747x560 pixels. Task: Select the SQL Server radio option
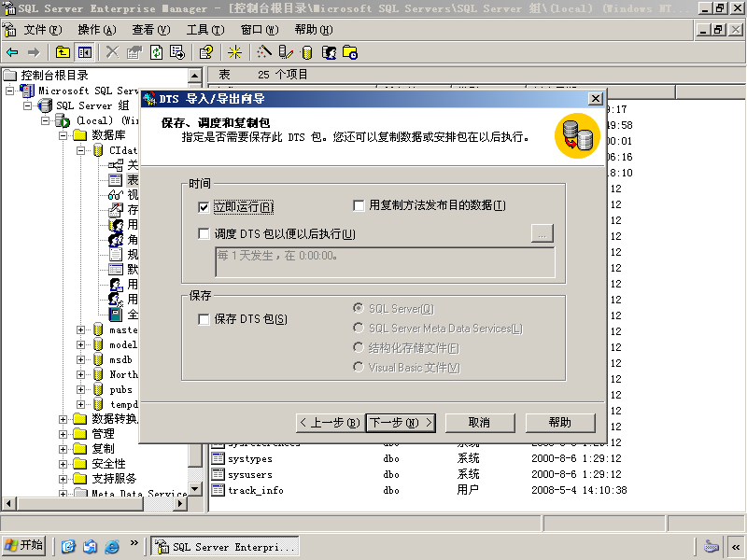(x=359, y=309)
